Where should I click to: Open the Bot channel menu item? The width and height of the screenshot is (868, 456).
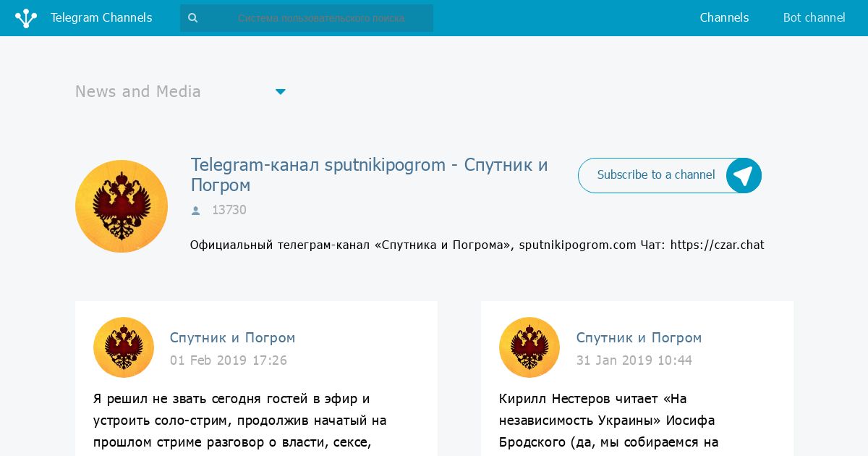click(x=814, y=18)
